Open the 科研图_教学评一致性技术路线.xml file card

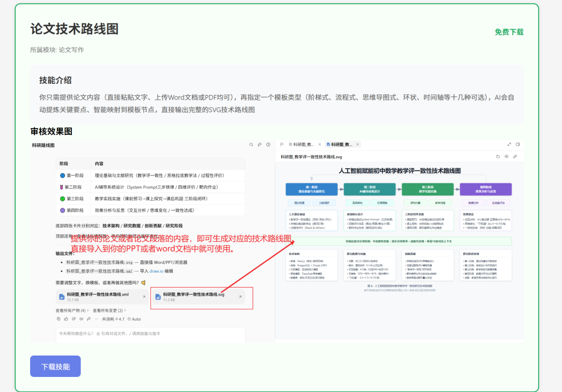click(102, 297)
